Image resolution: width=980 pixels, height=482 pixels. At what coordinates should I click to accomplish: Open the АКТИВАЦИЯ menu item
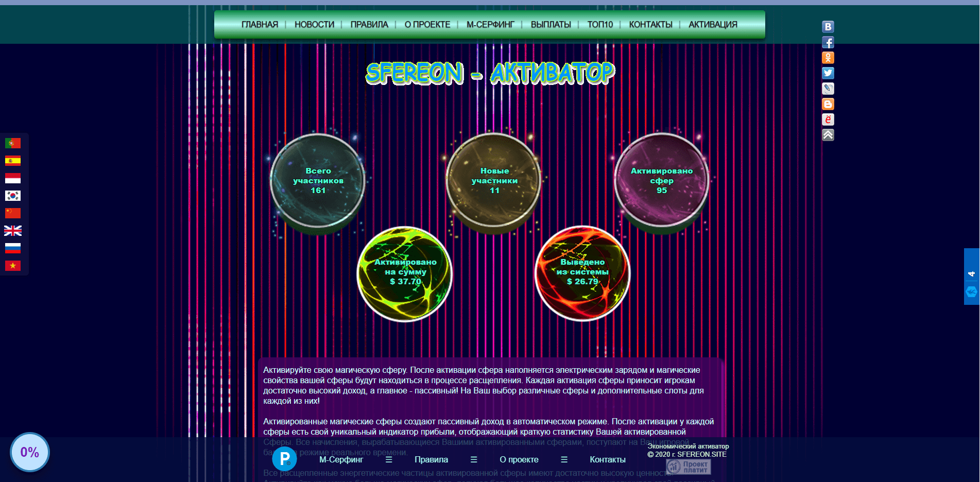pos(713,25)
